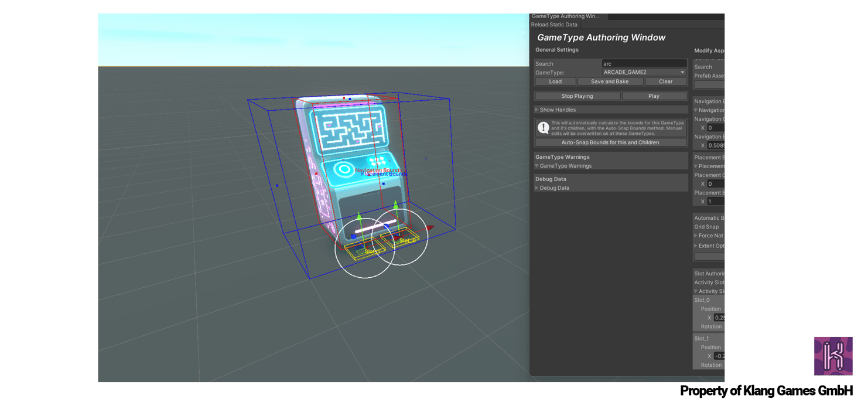Click the Play button
This screenshot has height=412, width=868.
click(654, 96)
